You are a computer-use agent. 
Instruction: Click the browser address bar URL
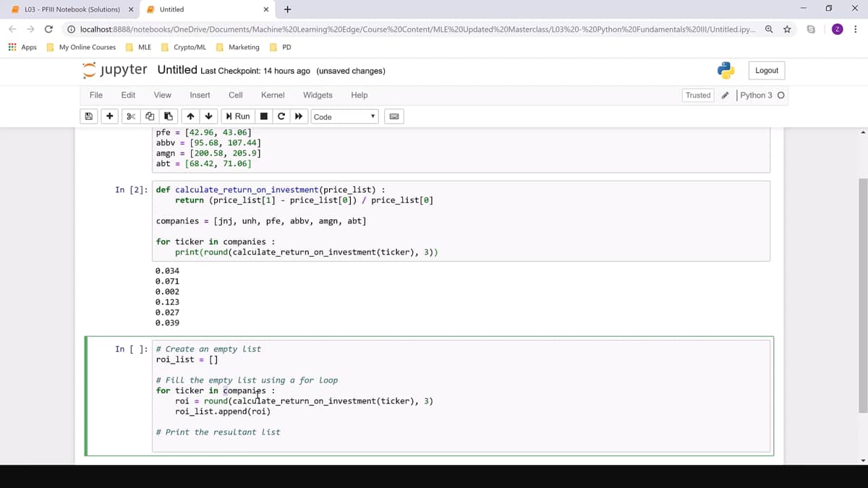tap(417, 30)
